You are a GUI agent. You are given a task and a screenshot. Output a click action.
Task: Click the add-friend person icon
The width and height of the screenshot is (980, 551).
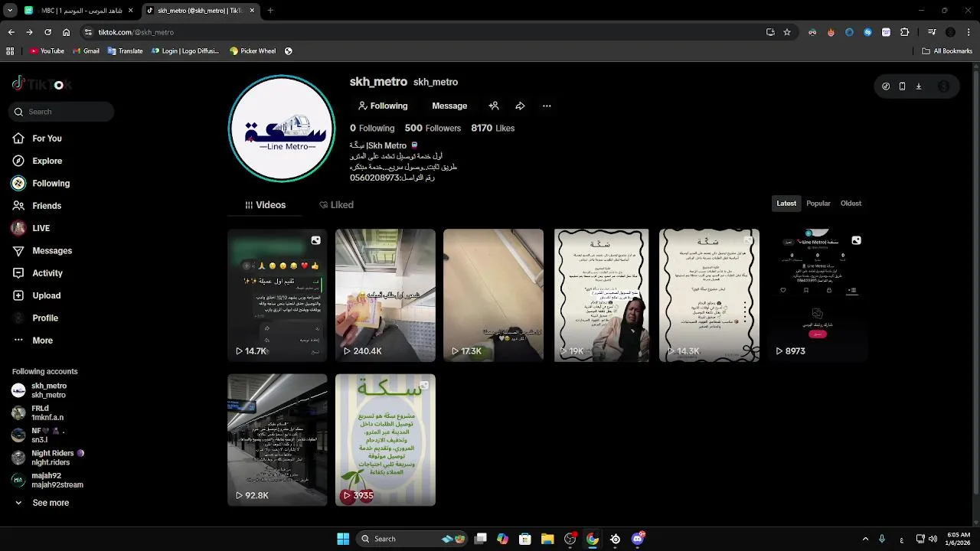tap(494, 106)
